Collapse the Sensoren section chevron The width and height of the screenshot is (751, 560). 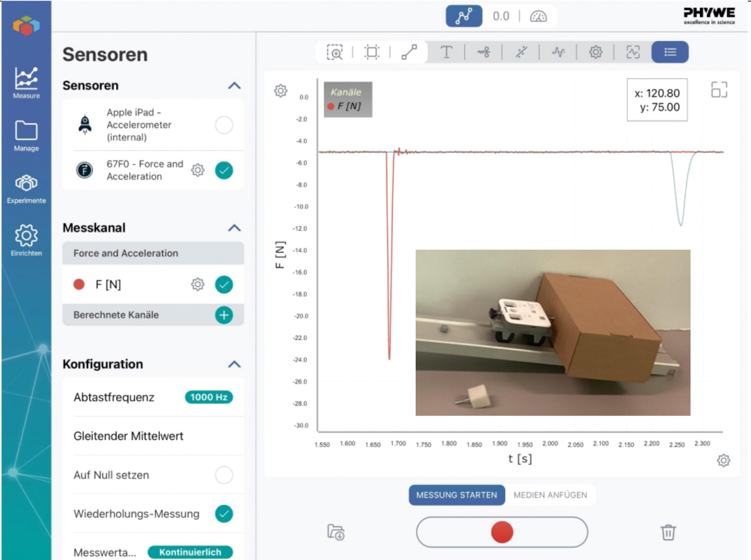point(234,86)
